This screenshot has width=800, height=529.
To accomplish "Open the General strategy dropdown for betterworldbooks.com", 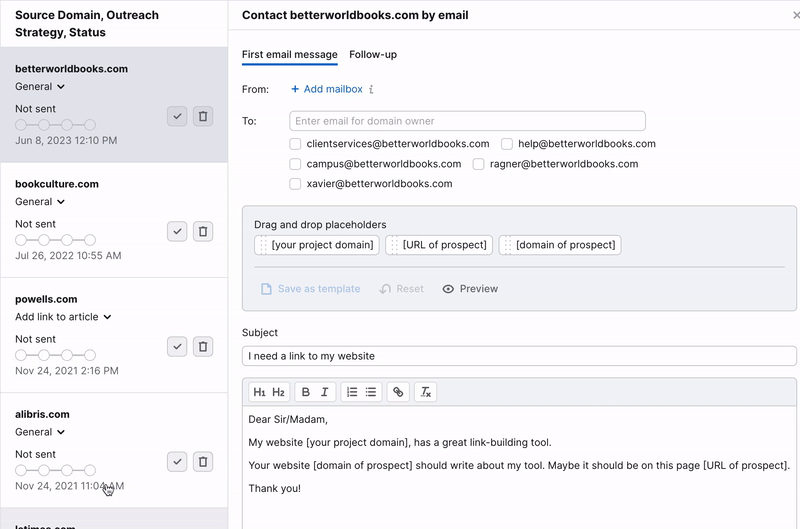I will point(40,87).
